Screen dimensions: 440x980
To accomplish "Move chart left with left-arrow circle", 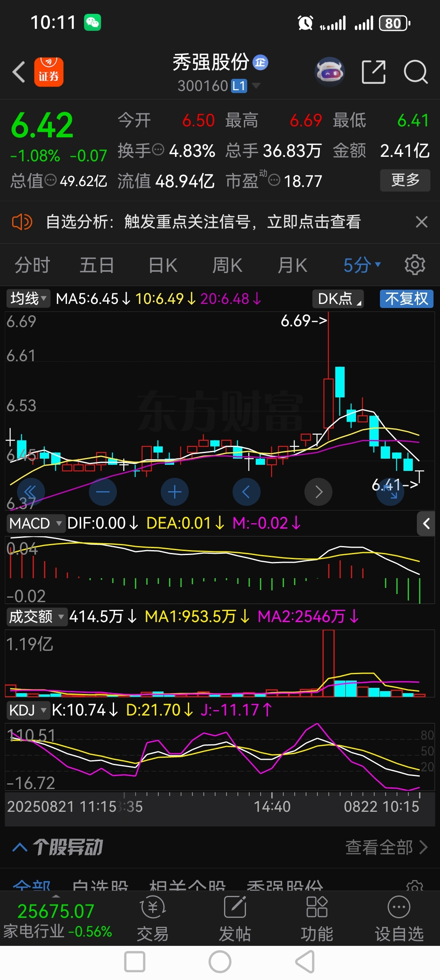I will [x=246, y=492].
